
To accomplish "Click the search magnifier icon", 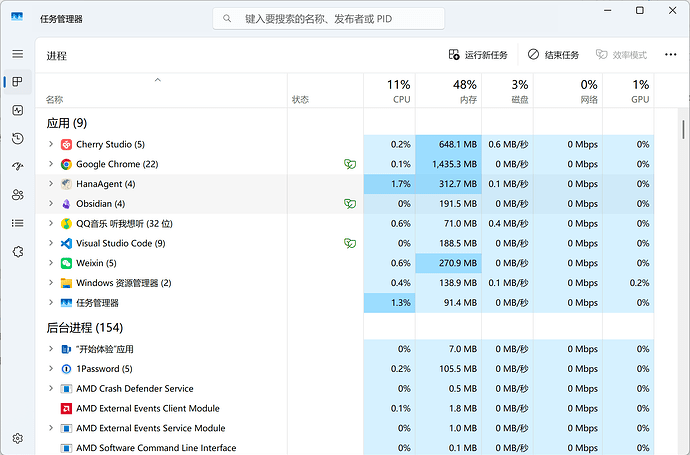I will click(227, 18).
